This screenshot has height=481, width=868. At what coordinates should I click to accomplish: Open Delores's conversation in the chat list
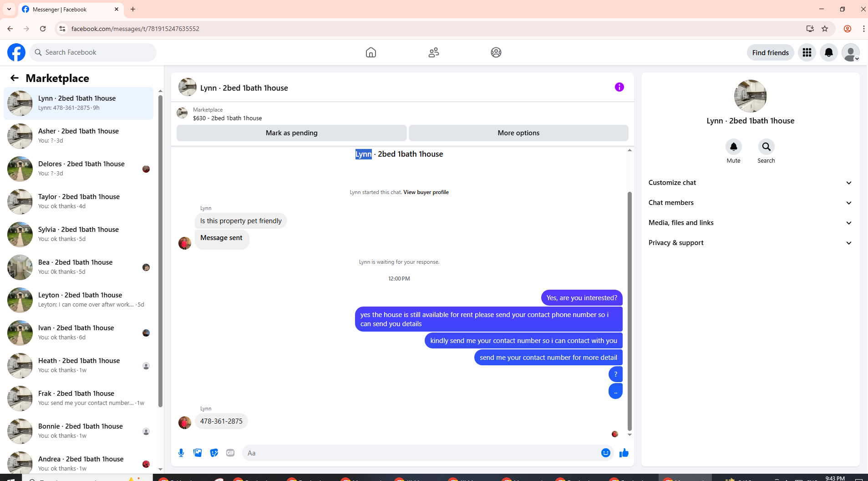(x=78, y=169)
